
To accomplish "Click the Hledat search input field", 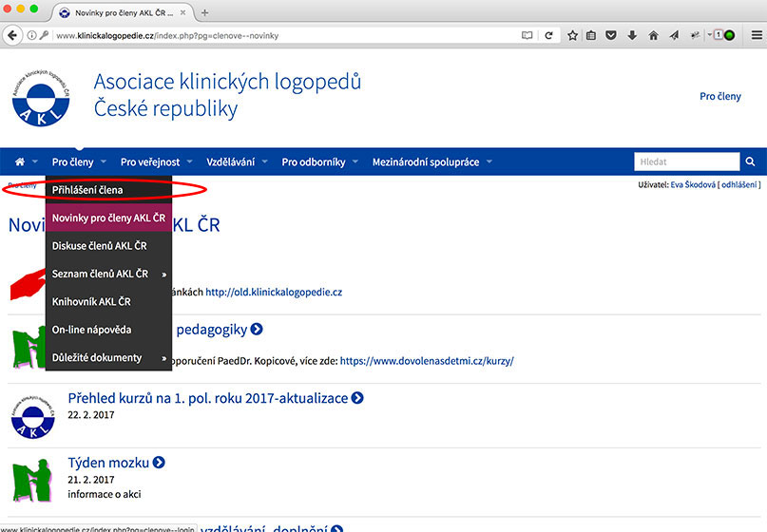I will [684, 161].
